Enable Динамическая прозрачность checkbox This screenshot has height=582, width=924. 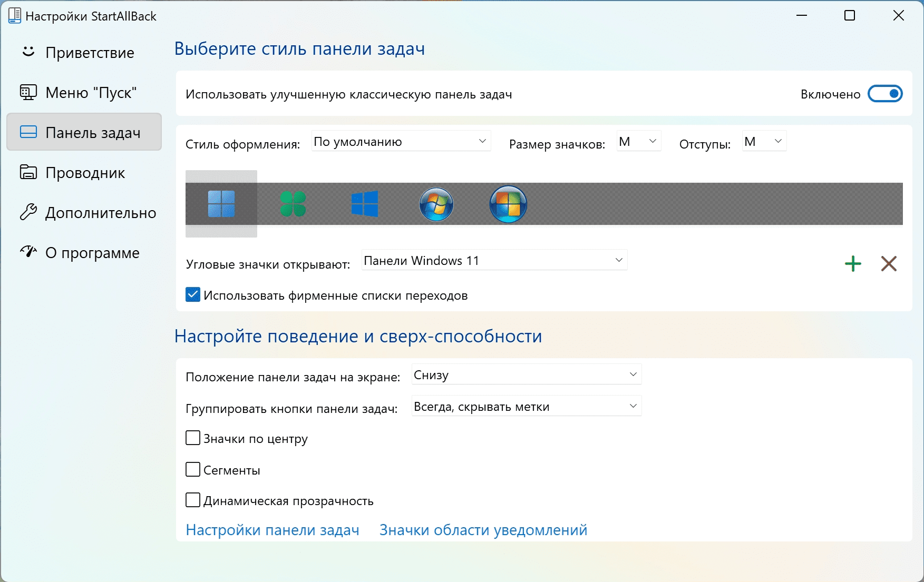pyautogui.click(x=193, y=500)
